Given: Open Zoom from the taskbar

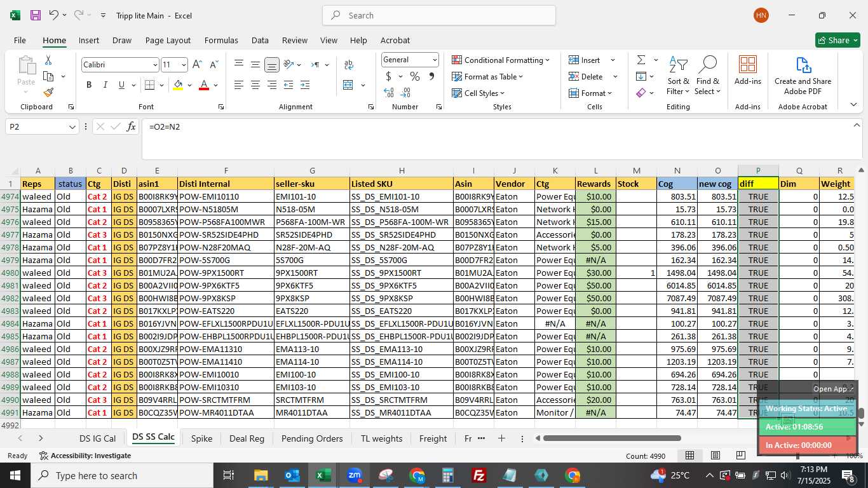Looking at the screenshot, I should (x=355, y=475).
